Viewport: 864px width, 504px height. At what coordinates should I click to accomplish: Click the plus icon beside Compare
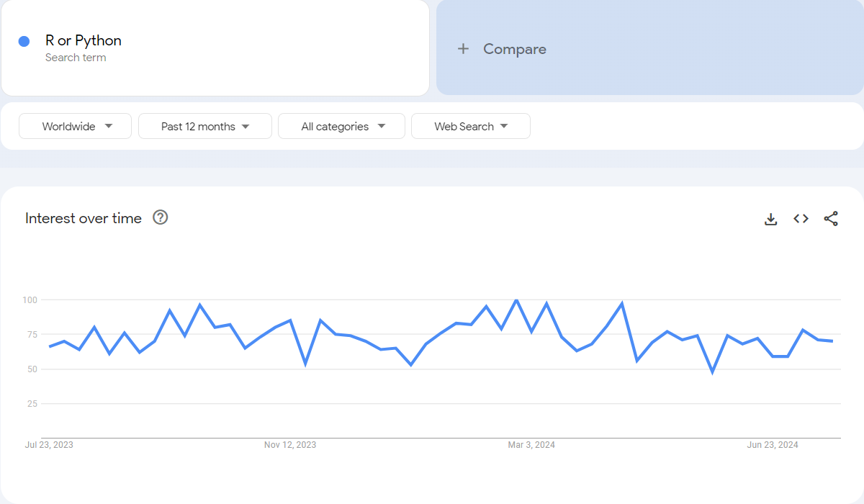pyautogui.click(x=463, y=49)
